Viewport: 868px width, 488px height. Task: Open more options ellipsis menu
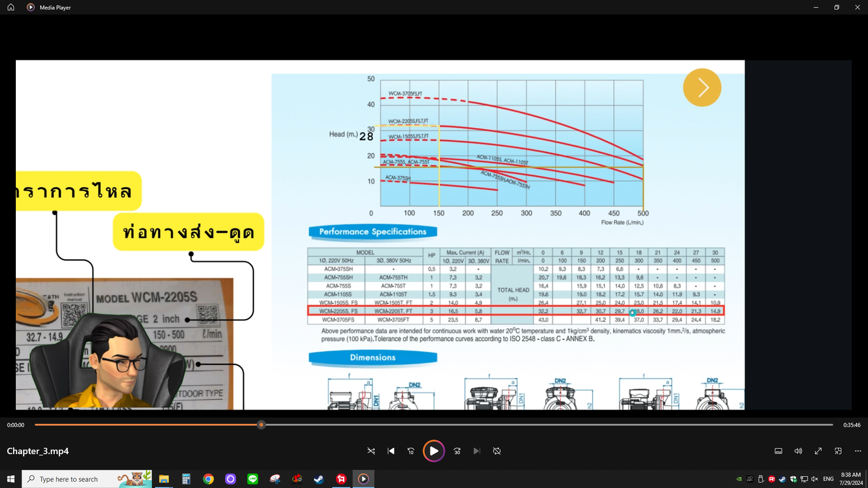pyautogui.click(x=858, y=451)
